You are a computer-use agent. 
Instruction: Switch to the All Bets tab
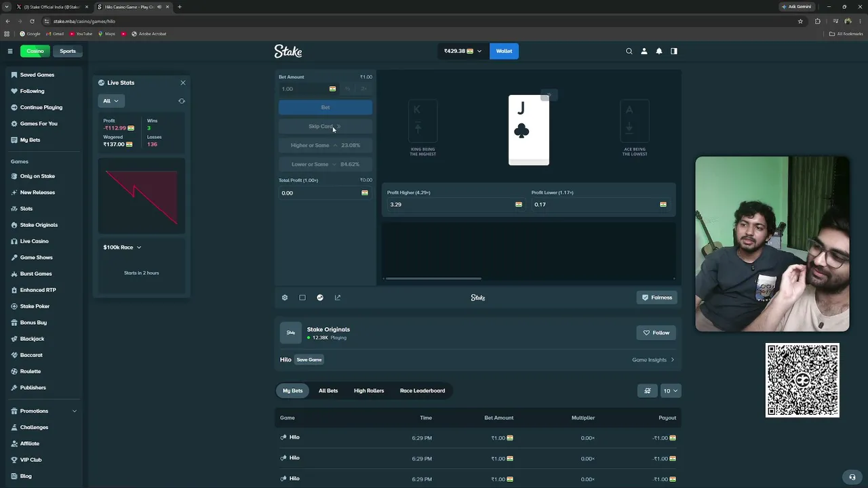point(328,390)
